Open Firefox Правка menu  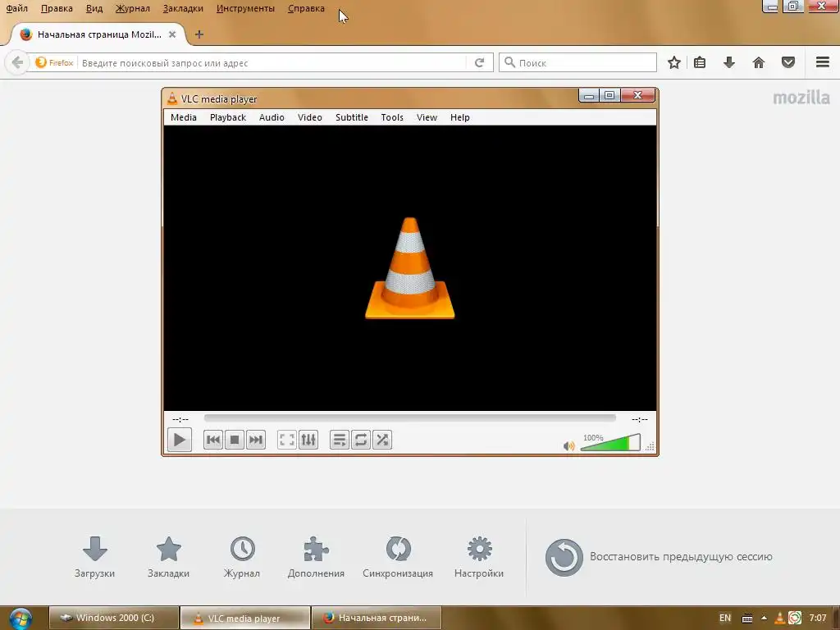[x=57, y=8]
